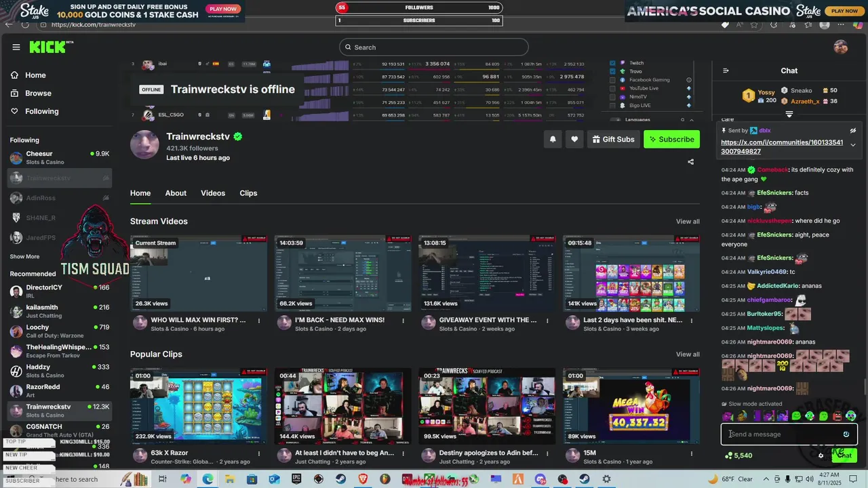Open Cheesur channel in Following list

click(60, 158)
